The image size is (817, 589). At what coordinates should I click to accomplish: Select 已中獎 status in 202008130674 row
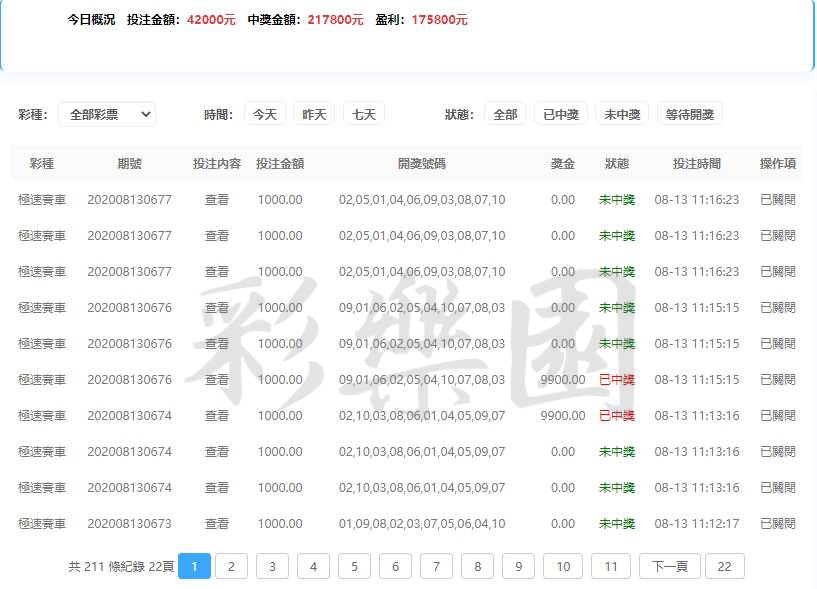[617, 415]
